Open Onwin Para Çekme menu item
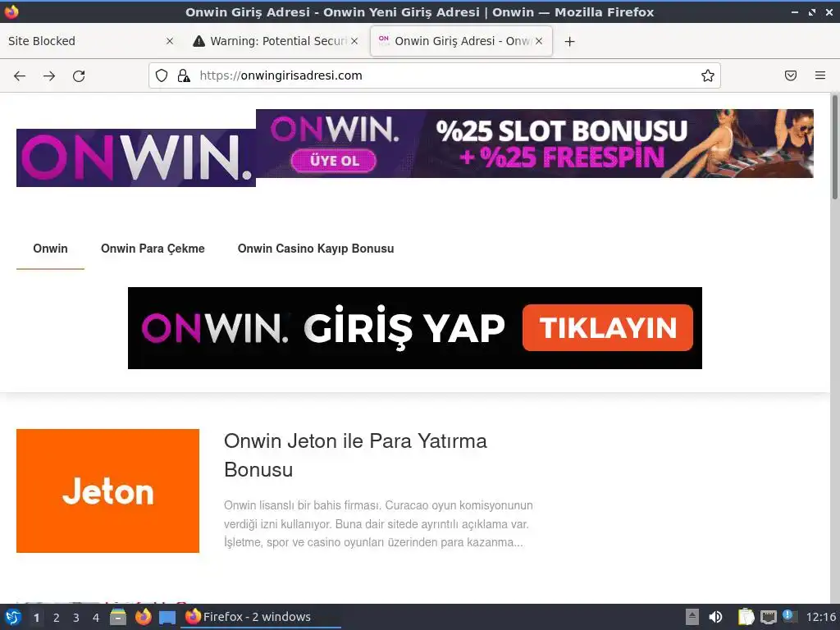 [153, 249]
